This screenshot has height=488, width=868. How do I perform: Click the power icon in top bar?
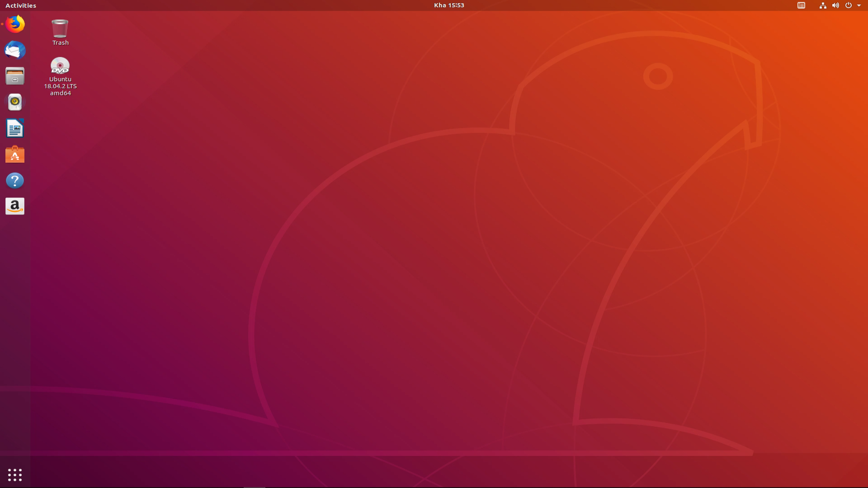click(x=849, y=5)
